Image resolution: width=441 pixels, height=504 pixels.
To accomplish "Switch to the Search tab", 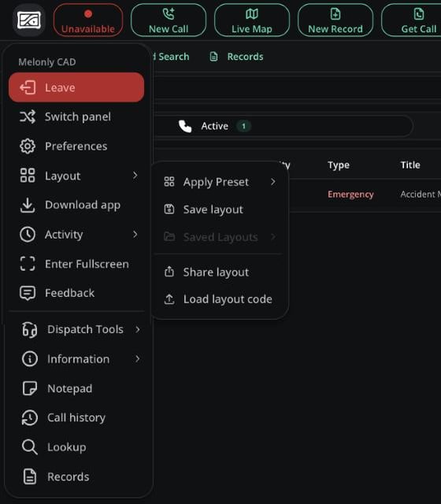I will [x=172, y=57].
